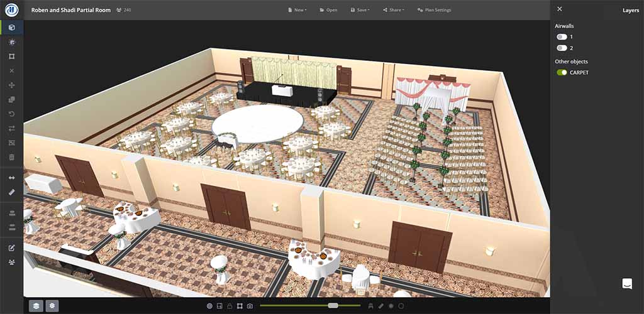Select the lighting burst tool in sidebar
Viewport: 644px width, 314px height.
(11, 42)
